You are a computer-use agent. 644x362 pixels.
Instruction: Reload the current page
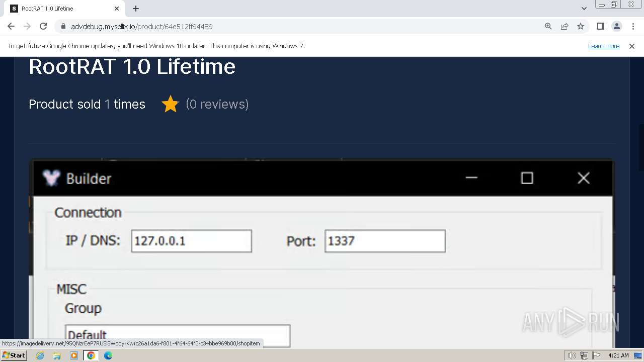click(x=43, y=26)
